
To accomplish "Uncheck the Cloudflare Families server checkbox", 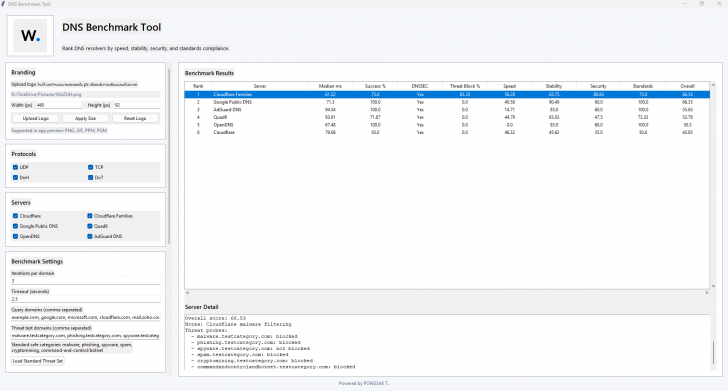I will coord(90,216).
